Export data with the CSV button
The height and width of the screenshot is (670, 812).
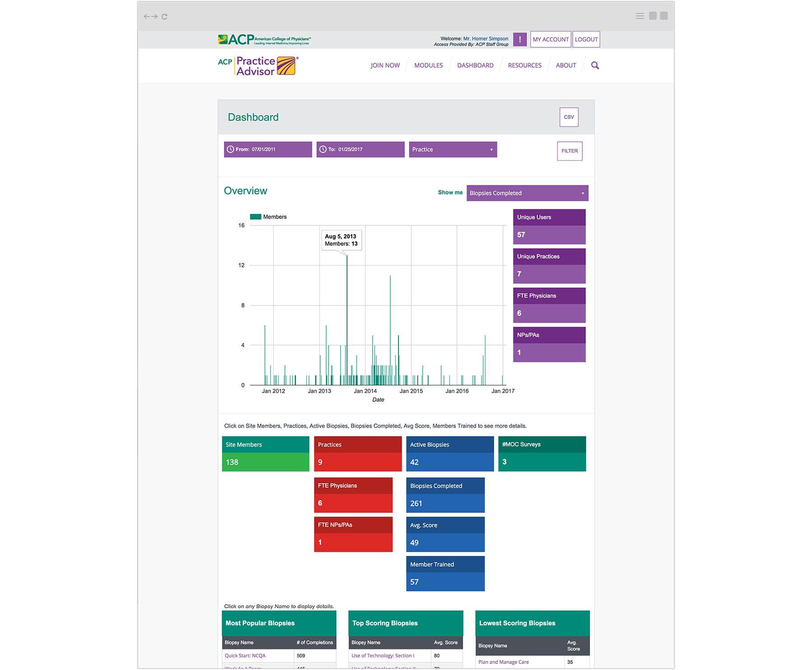[x=568, y=117]
